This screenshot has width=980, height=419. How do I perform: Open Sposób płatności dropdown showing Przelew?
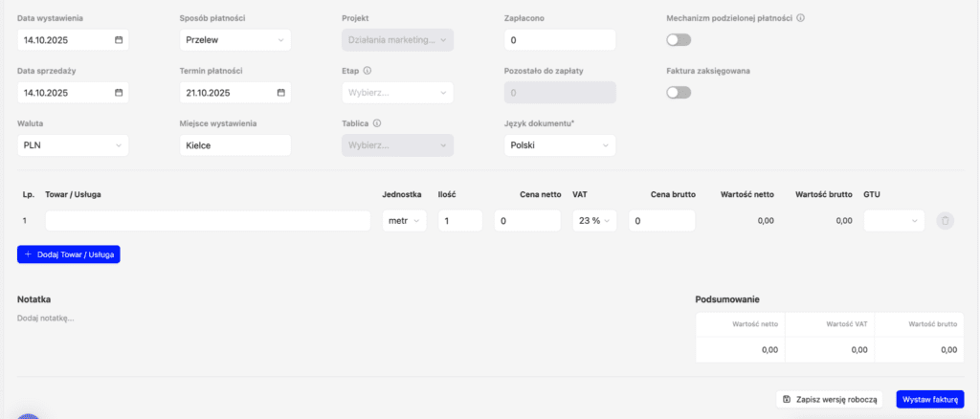coord(234,40)
